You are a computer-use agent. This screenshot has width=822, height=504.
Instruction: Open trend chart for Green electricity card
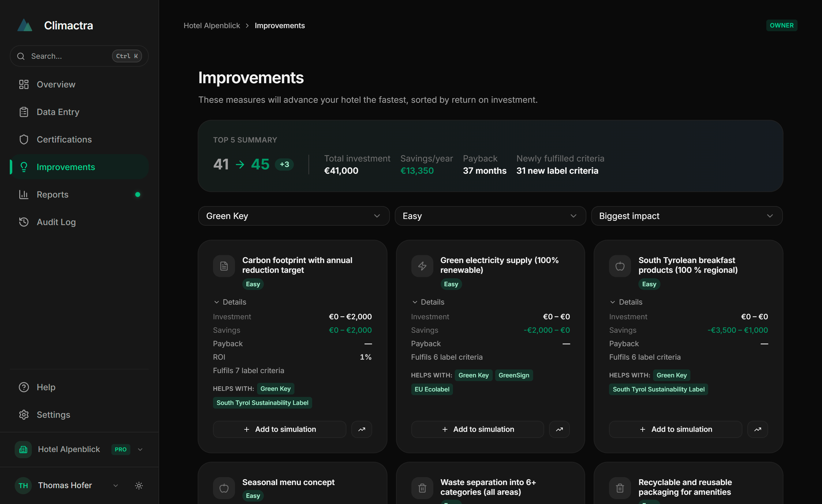point(559,429)
